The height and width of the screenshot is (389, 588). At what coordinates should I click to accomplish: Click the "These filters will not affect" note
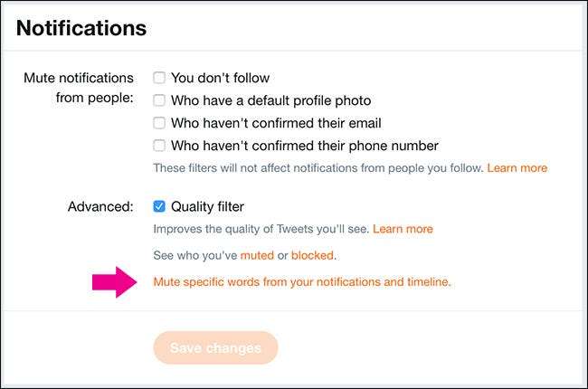point(318,168)
